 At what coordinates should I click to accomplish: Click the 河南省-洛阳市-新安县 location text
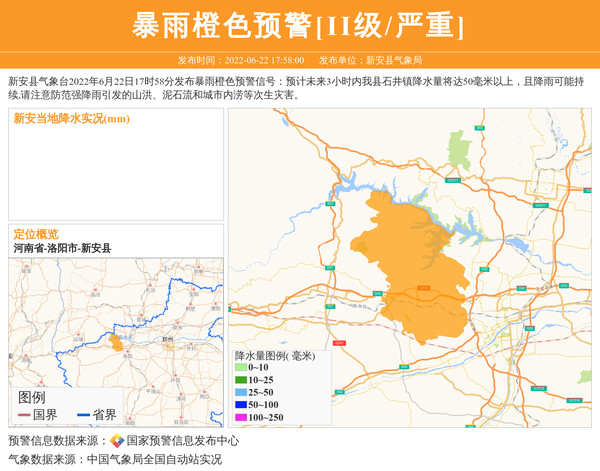click(62, 248)
